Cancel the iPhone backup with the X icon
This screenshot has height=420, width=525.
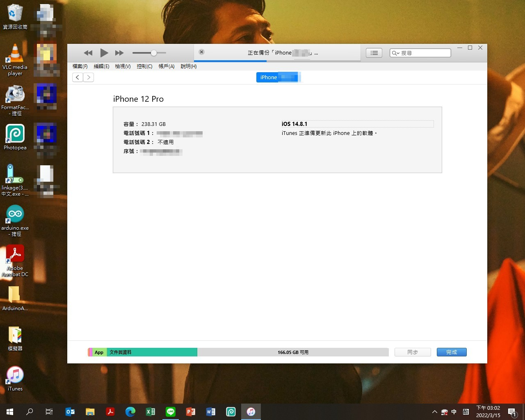(x=201, y=52)
